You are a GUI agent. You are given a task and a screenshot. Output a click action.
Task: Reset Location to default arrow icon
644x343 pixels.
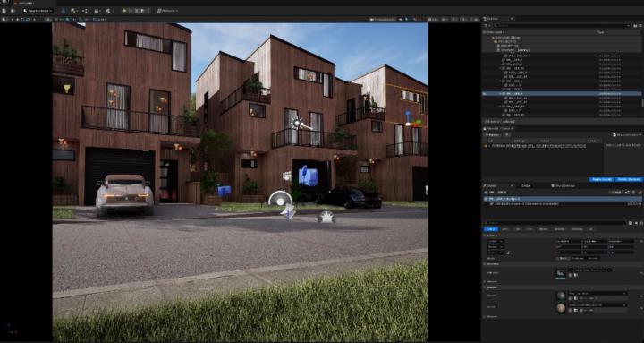click(641, 241)
